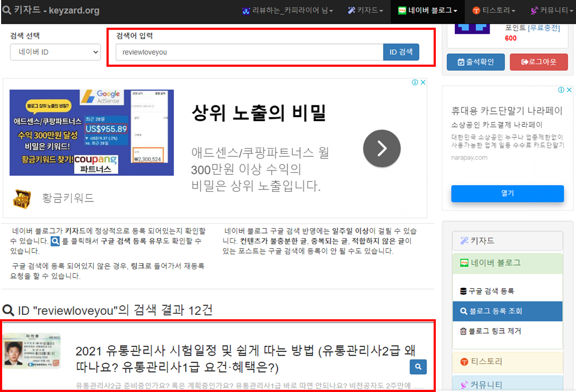The width and height of the screenshot is (576, 392).
Task: Open the 네이버 ID search type dropdown
Action: point(55,52)
